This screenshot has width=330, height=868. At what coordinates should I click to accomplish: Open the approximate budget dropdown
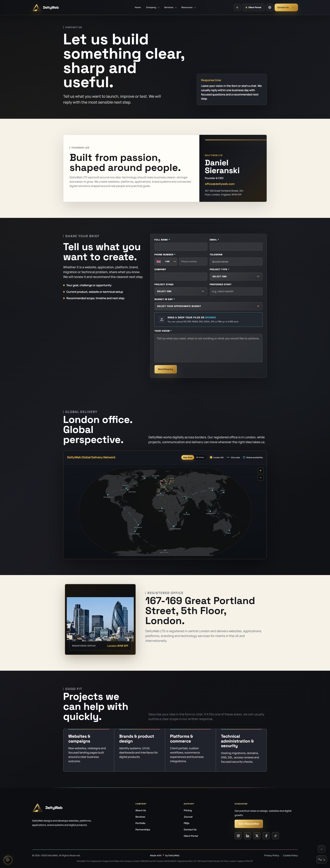(x=208, y=306)
